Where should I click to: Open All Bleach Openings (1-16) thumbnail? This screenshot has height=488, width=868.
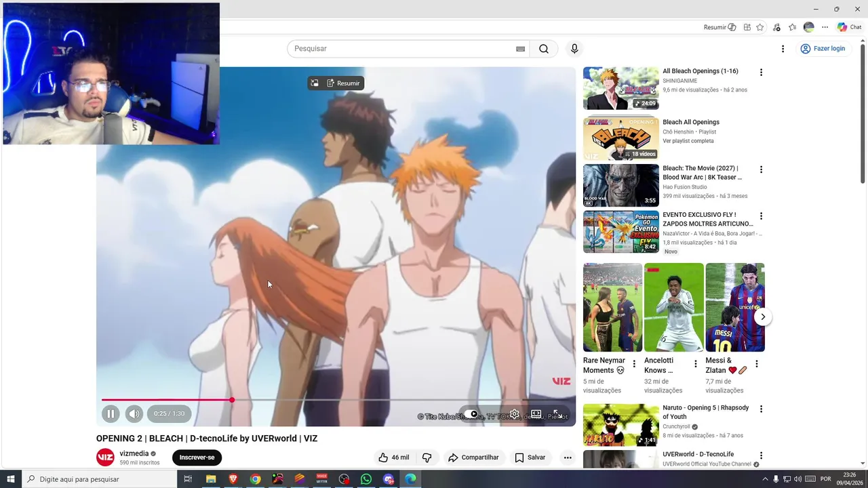coord(620,88)
